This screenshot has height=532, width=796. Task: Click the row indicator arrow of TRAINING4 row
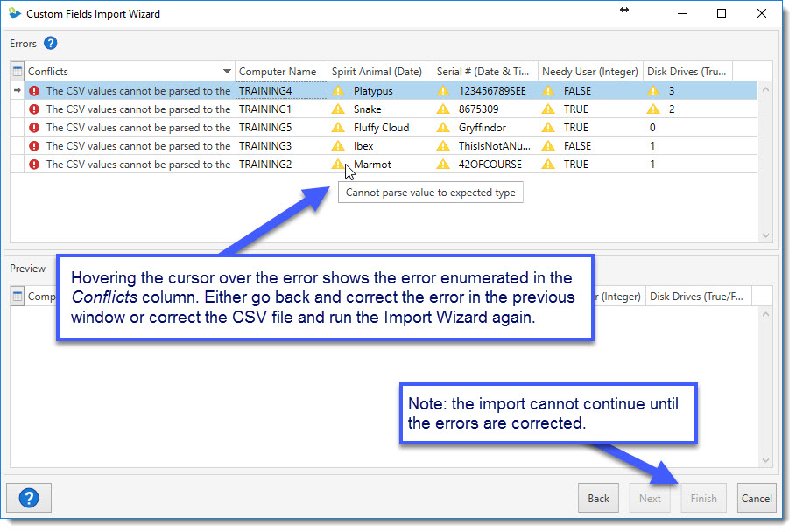17,90
